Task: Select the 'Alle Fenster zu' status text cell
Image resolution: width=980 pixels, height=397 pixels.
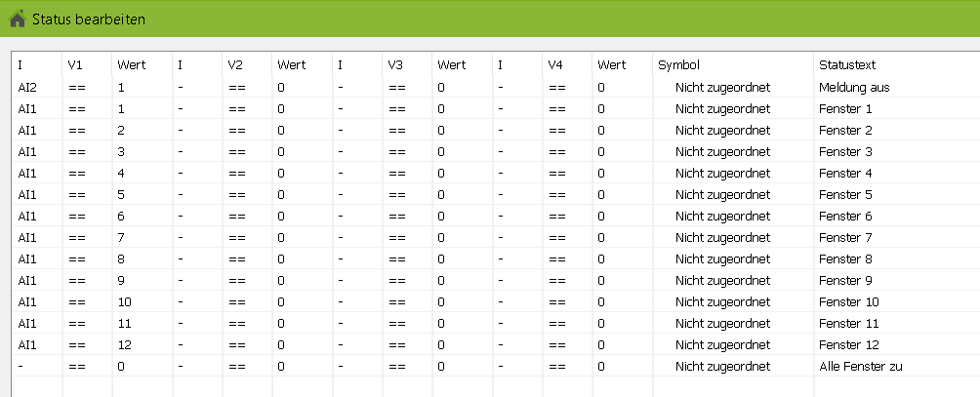Action: [x=861, y=367]
